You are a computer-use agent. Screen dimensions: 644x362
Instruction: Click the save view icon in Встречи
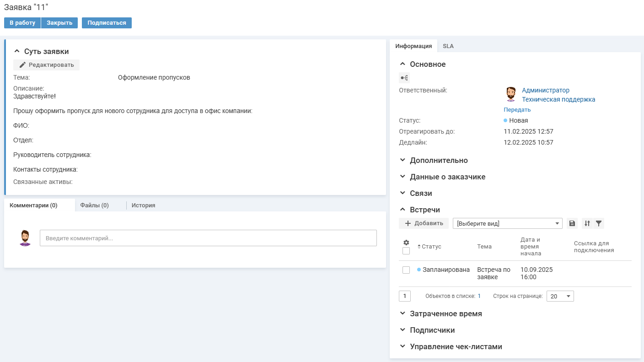[x=572, y=223]
